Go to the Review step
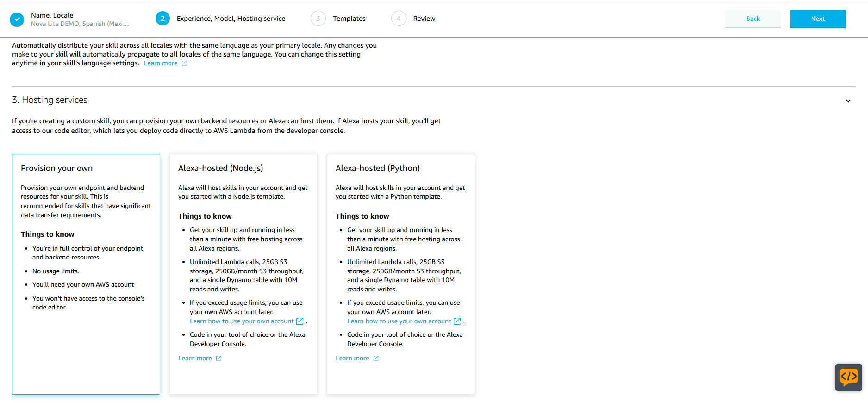This screenshot has width=868, height=403. 424,19
